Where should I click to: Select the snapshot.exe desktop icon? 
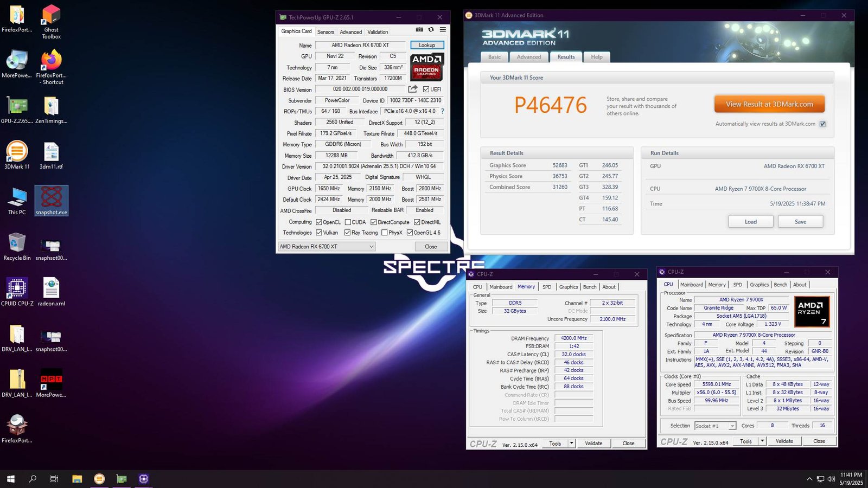click(x=52, y=201)
